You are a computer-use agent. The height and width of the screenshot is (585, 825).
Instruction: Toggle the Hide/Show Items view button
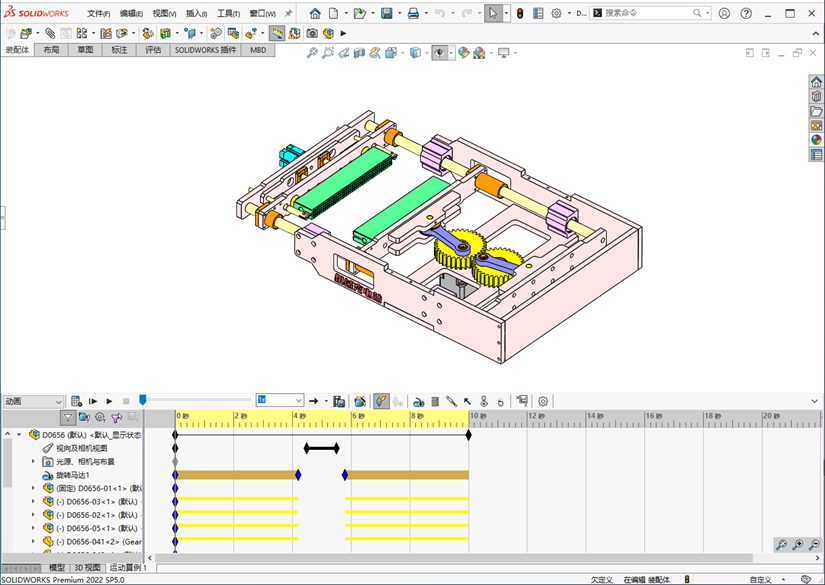point(440,53)
